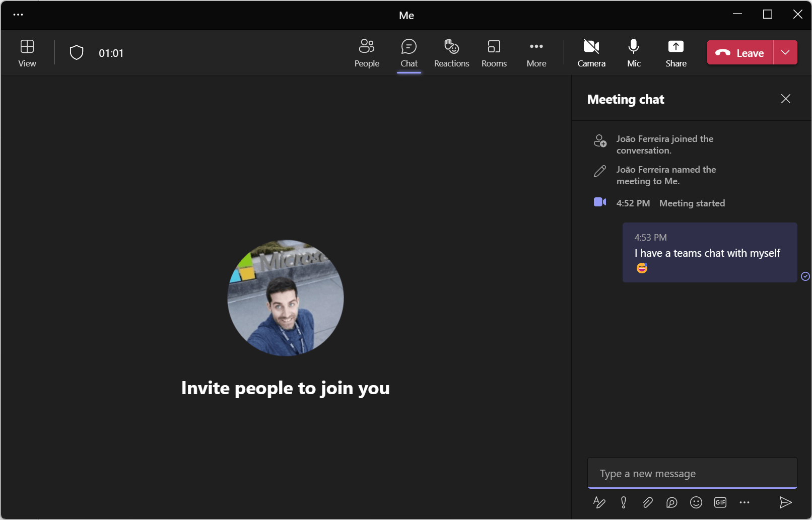Screen dimensions: 812x520
Task: Click the video camera meeting started icon
Action: pyautogui.click(x=600, y=202)
